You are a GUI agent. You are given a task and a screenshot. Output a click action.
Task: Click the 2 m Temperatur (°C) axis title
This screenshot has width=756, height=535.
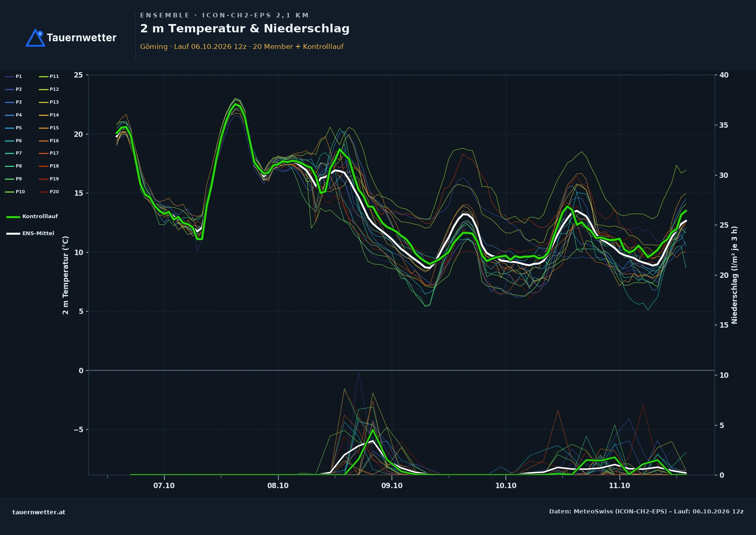point(65,275)
